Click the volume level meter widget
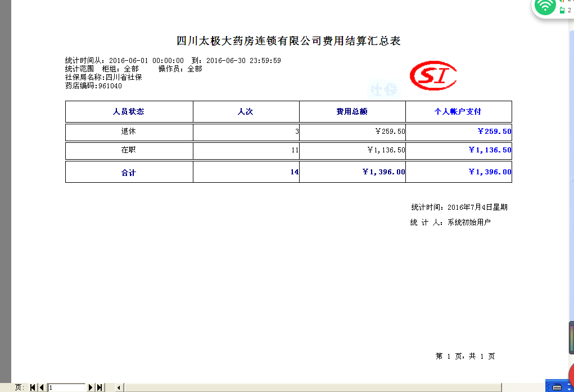Viewport: 574px width, 392px height. point(571,337)
